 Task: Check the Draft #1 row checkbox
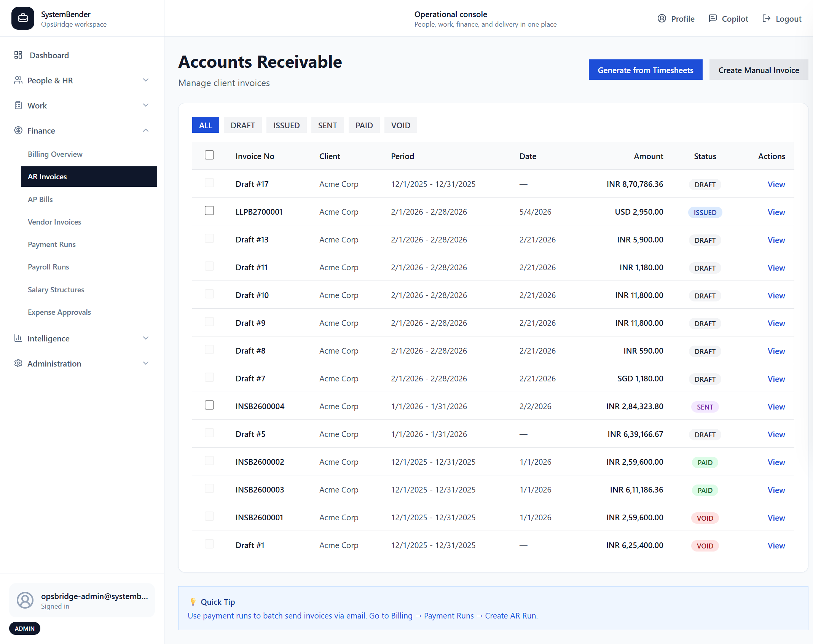(x=209, y=544)
